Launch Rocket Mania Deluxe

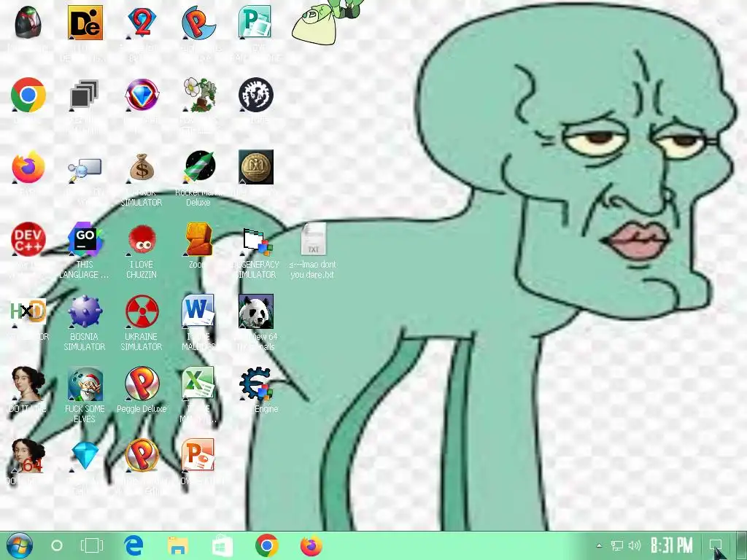[200, 167]
